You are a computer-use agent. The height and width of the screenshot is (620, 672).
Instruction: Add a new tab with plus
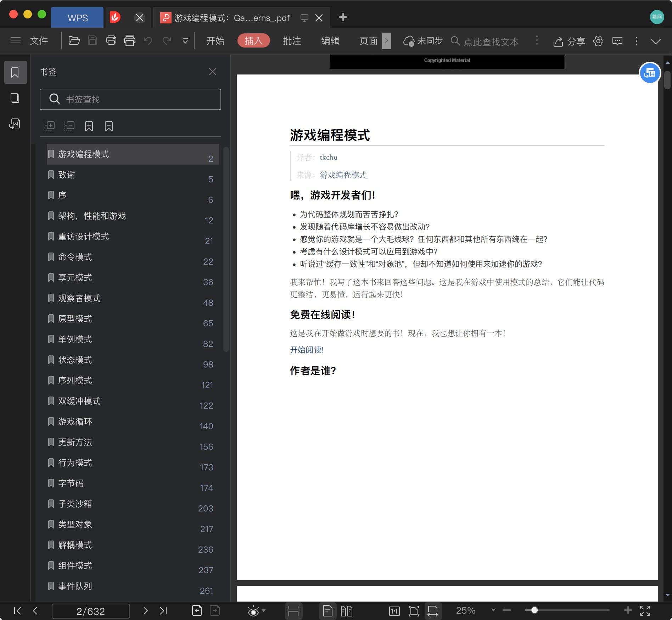[343, 17]
